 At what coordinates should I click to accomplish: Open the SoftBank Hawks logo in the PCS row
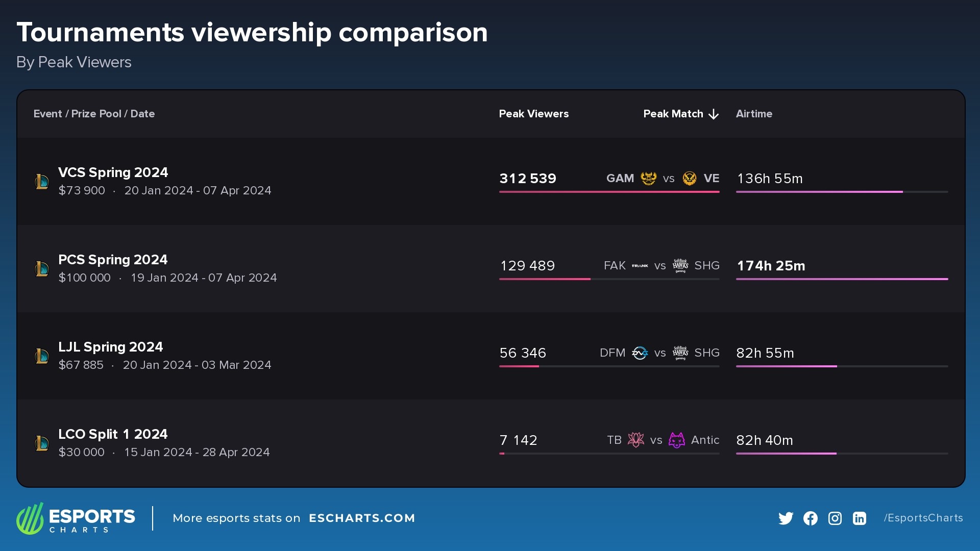point(681,266)
